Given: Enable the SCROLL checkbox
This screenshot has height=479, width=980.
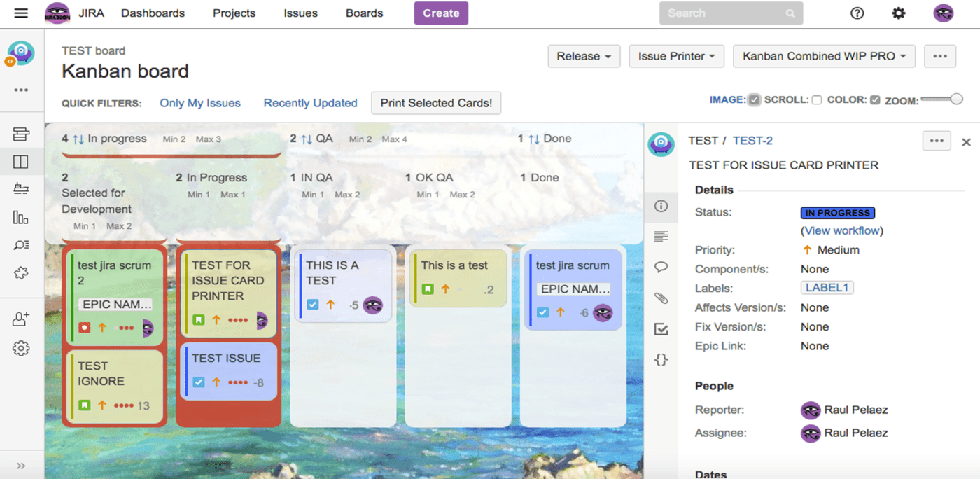Looking at the screenshot, I should pos(816,100).
